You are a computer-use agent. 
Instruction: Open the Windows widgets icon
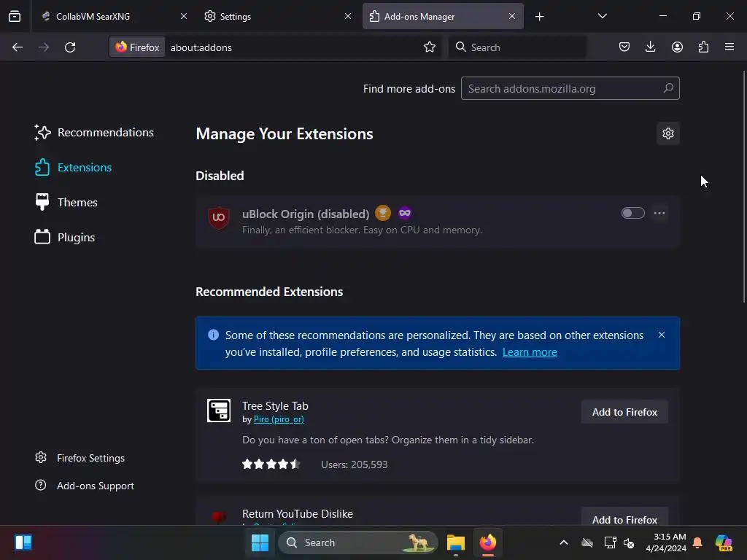coord(23,542)
